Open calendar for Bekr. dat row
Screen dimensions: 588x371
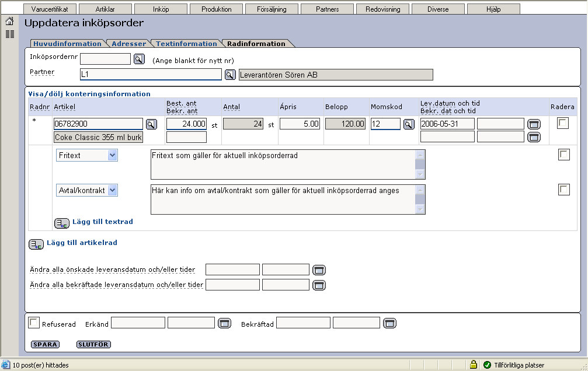[534, 137]
